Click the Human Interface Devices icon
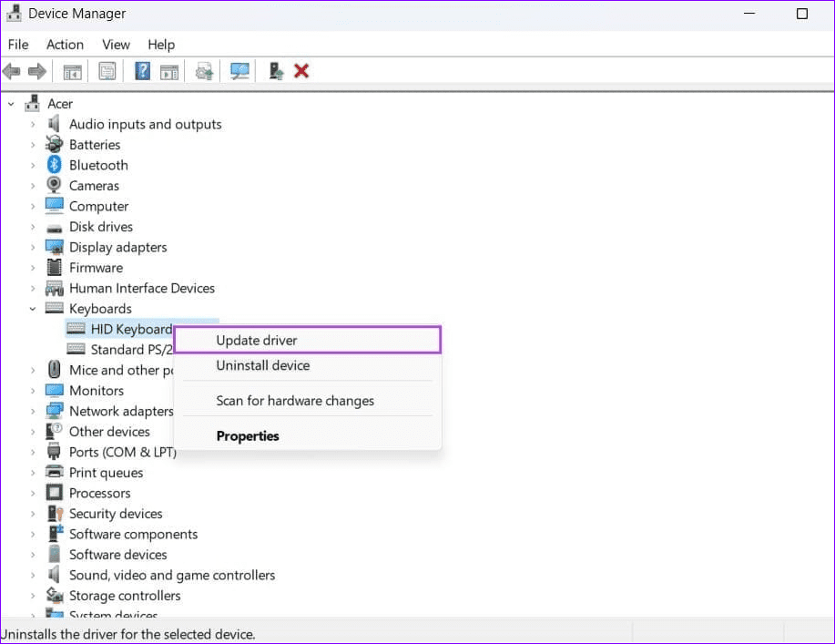The height and width of the screenshot is (644, 835). point(54,288)
